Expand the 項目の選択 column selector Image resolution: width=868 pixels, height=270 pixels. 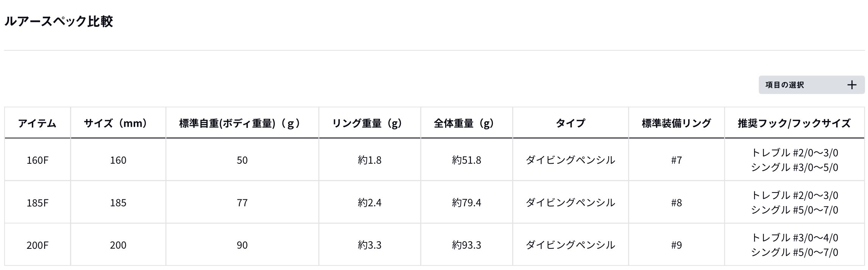click(x=811, y=85)
